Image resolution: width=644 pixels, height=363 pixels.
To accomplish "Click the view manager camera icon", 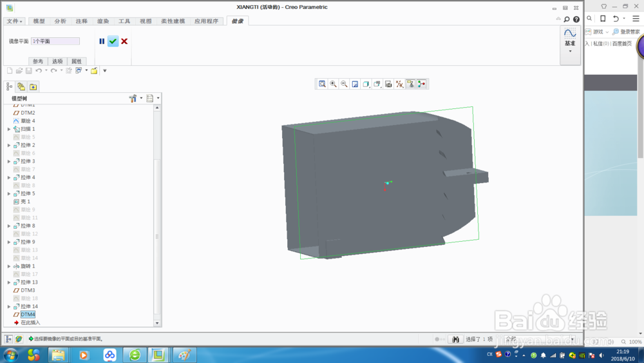I will coord(388,84).
